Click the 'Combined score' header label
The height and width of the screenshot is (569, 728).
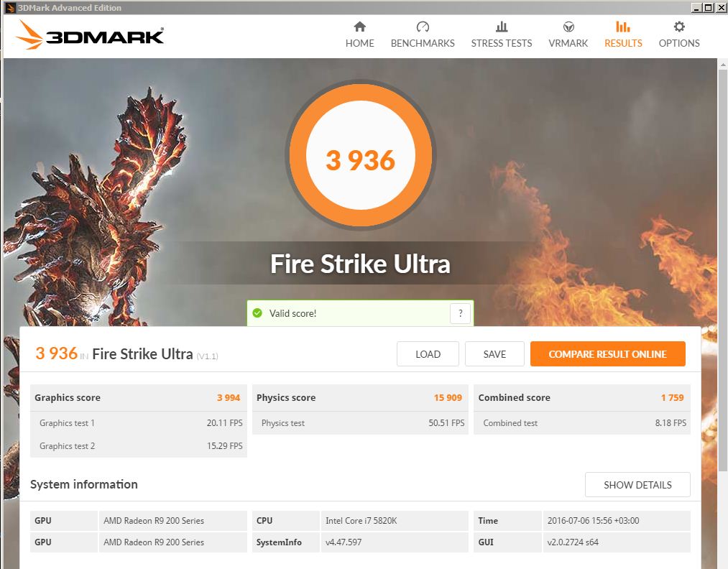coord(514,398)
